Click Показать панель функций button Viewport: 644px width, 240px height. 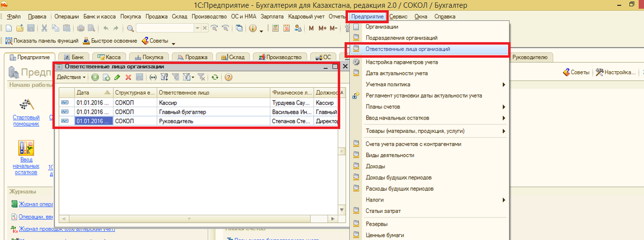click(41, 41)
